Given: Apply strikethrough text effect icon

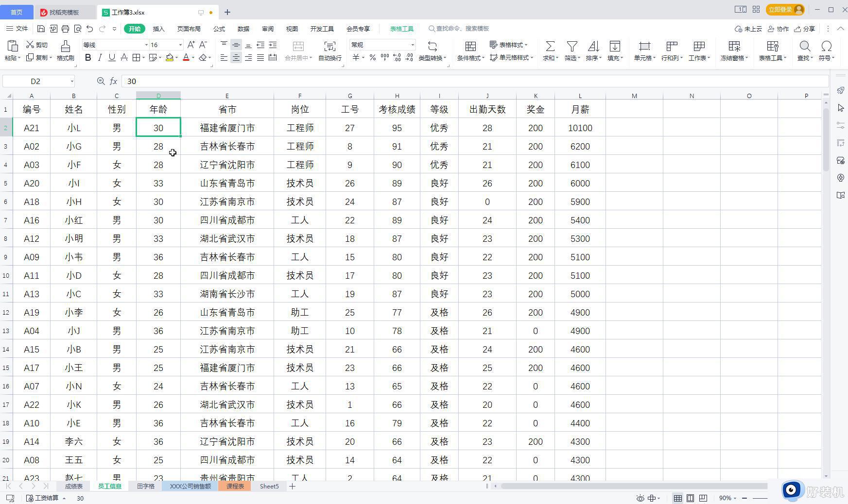Looking at the screenshot, I should pos(124,58).
